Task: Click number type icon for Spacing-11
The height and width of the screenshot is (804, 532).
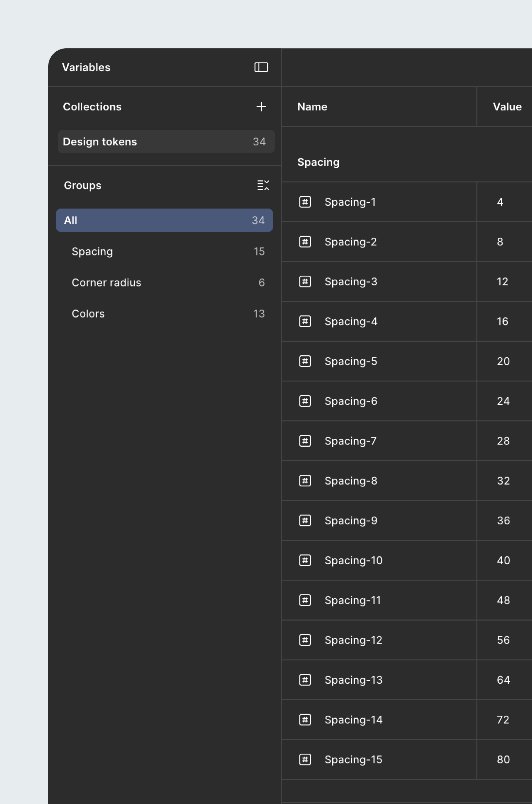Action: click(x=305, y=600)
